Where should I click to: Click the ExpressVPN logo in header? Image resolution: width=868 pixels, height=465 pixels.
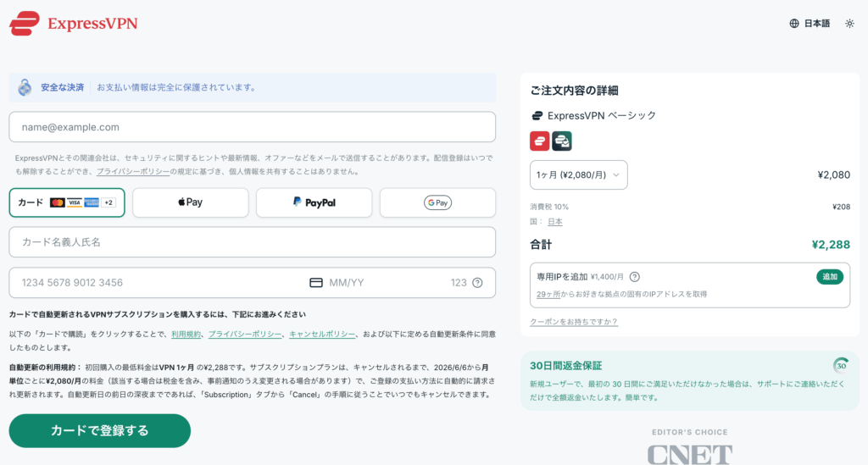[x=73, y=23]
